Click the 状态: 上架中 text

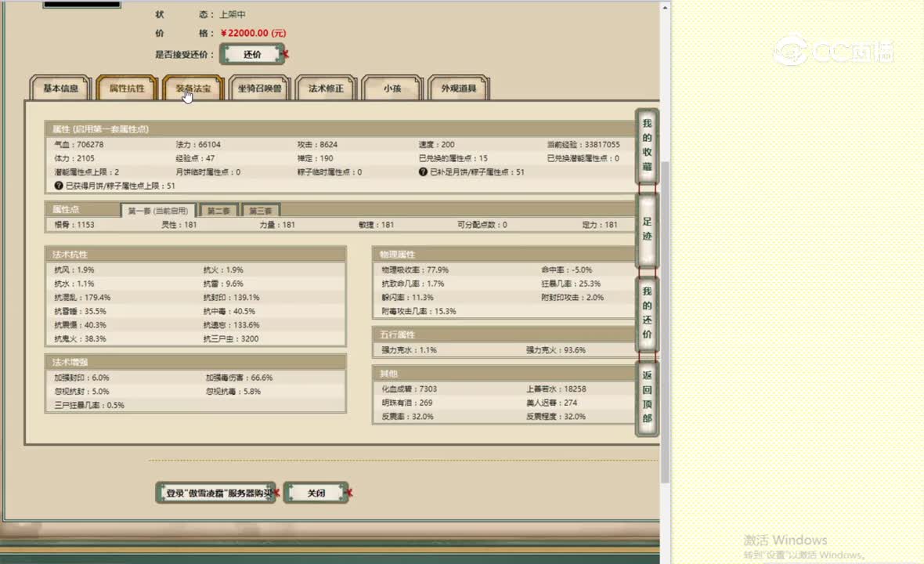click(x=201, y=14)
